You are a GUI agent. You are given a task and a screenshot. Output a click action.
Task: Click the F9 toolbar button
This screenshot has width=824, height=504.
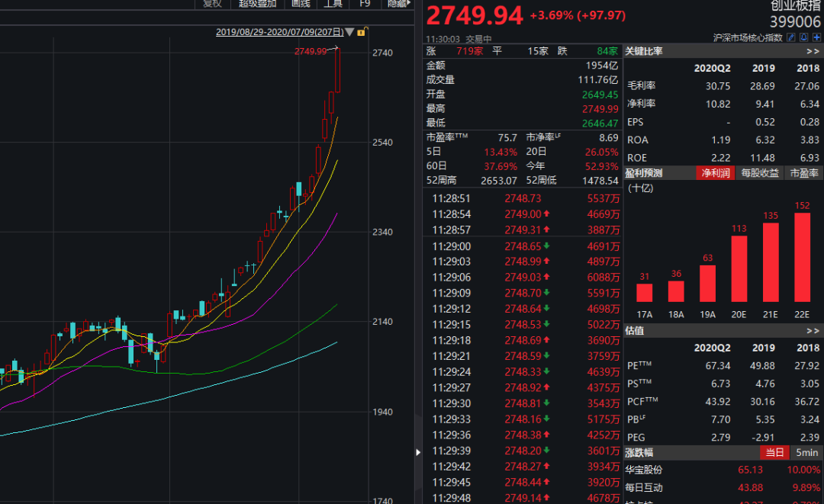365,4
